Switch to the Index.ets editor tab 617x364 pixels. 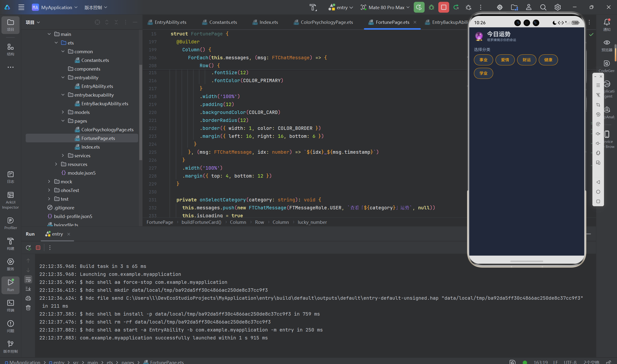[x=265, y=22]
